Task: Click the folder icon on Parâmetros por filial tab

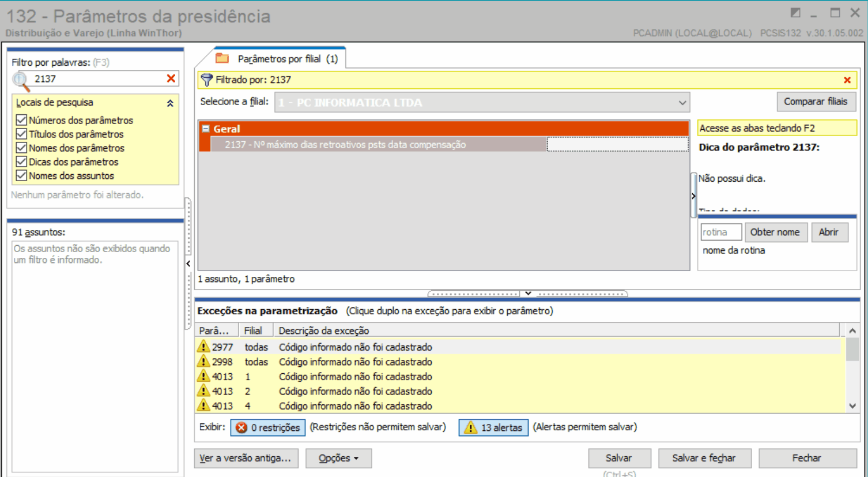Action: click(222, 58)
